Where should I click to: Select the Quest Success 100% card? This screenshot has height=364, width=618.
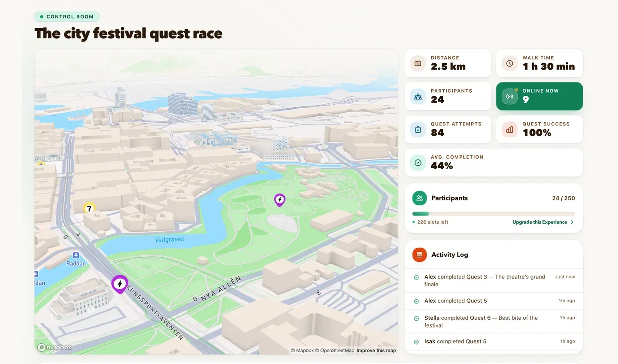pos(539,129)
